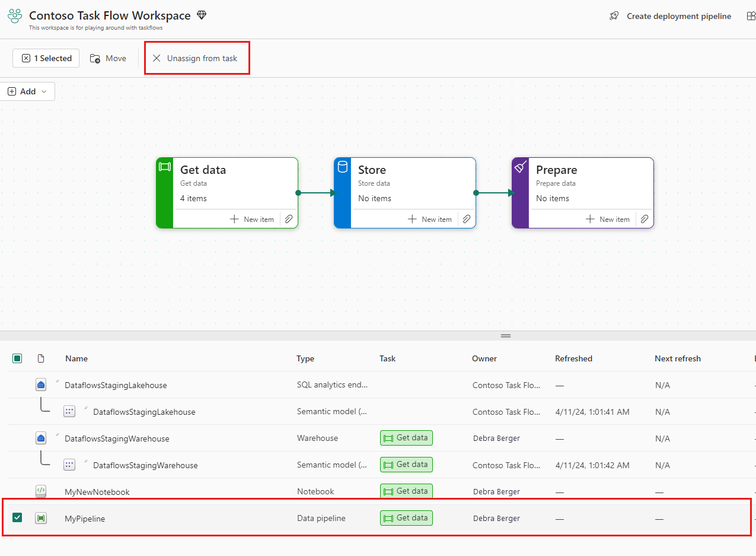Select Move in the toolbar
This screenshot has height=556, width=756.
click(108, 58)
